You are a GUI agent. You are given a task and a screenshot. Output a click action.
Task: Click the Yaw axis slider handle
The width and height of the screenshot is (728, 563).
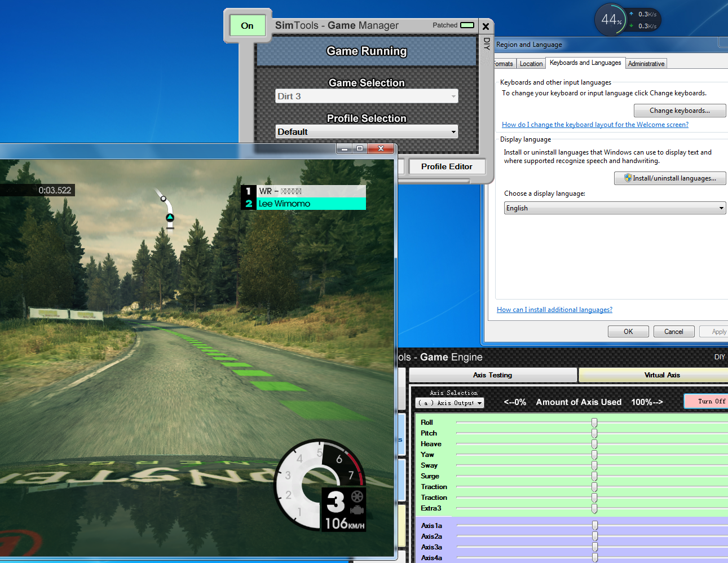594,455
